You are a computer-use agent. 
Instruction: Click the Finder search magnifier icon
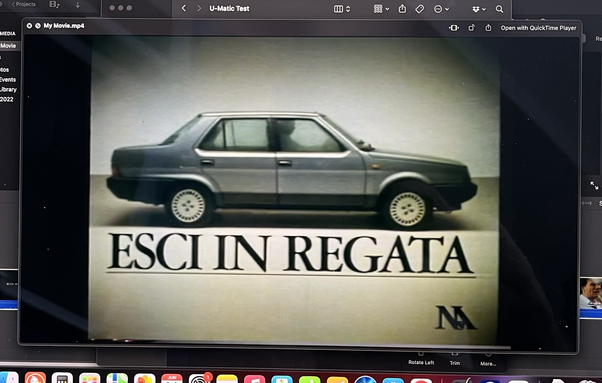[499, 9]
